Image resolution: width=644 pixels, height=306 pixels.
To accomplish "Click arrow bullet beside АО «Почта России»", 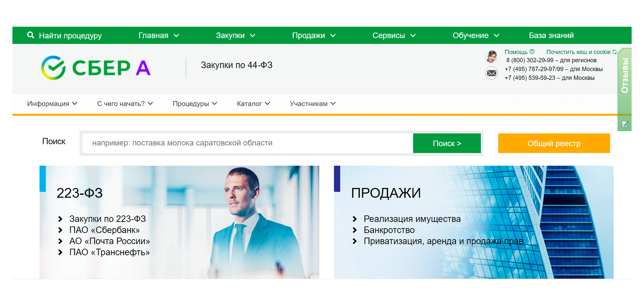I will tap(60, 241).
